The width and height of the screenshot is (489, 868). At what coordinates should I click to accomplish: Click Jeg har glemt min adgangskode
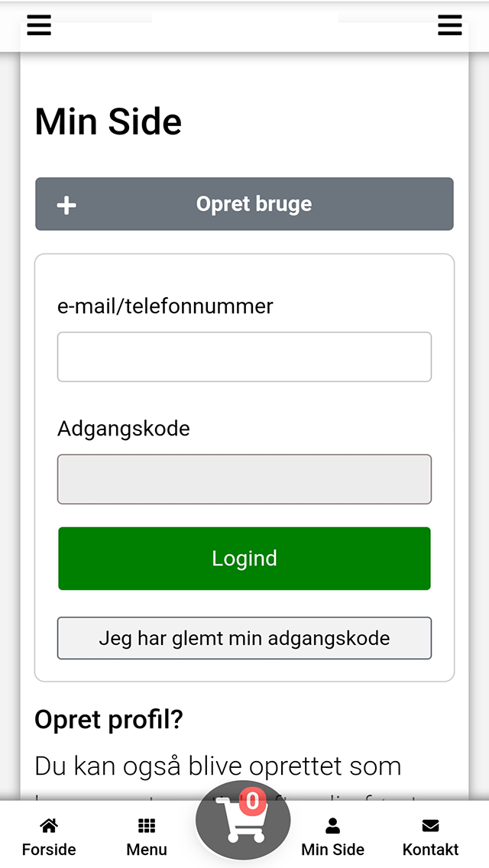point(244,638)
